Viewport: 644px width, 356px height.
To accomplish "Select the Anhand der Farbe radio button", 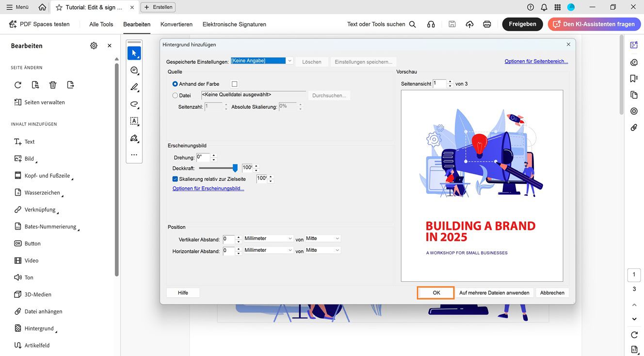I will 175,84.
